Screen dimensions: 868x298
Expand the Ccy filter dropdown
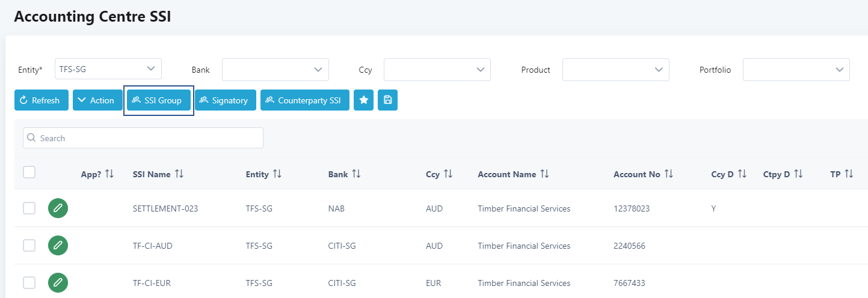pos(437,70)
